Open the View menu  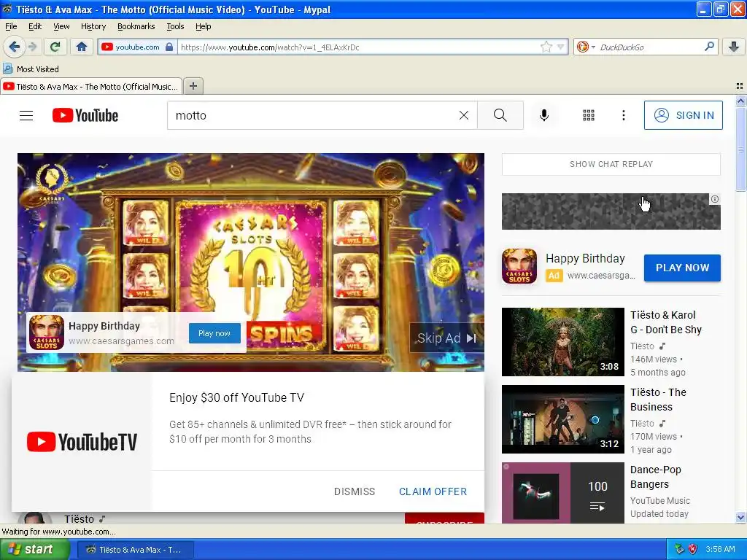61,26
